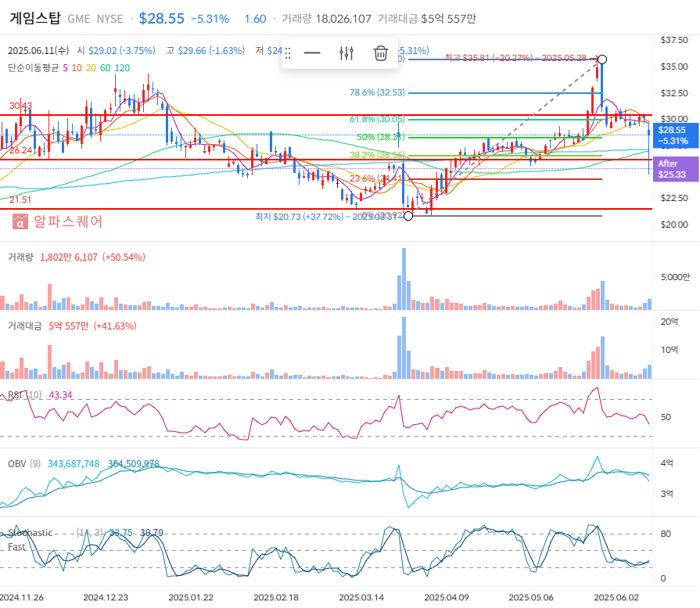Viewport: 700px width, 608px height.
Task: Click the 5,000만 volume axis label
Action: click(675, 277)
